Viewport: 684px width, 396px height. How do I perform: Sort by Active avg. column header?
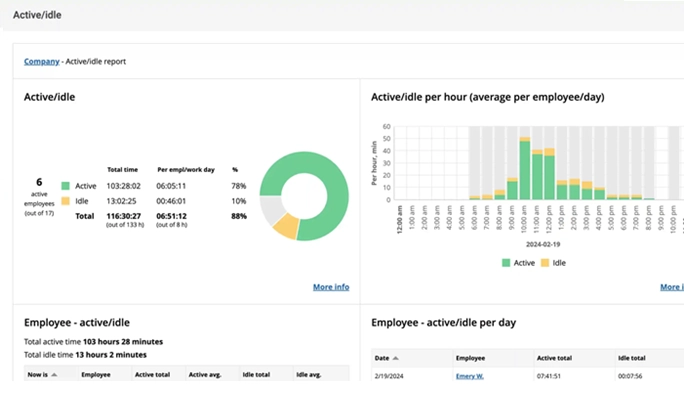(x=205, y=375)
